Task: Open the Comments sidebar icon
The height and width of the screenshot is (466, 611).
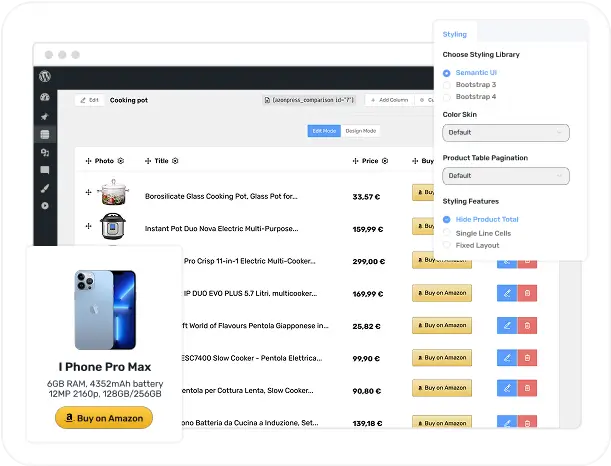Action: [x=45, y=170]
